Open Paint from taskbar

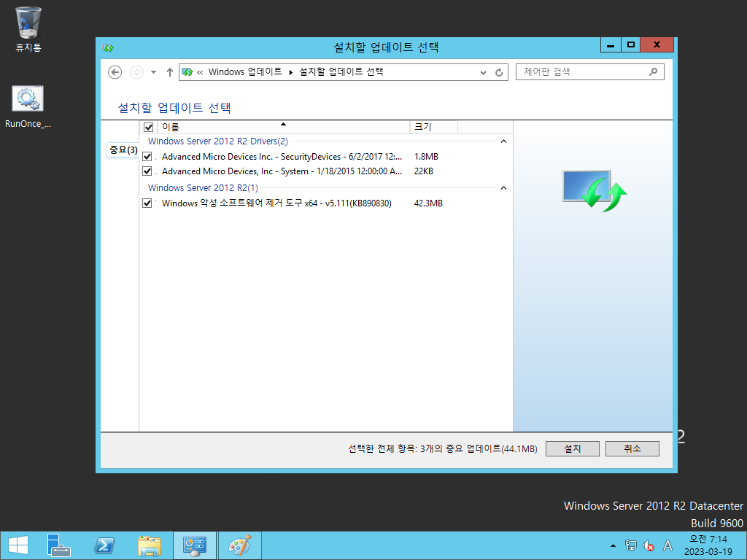pyautogui.click(x=239, y=545)
